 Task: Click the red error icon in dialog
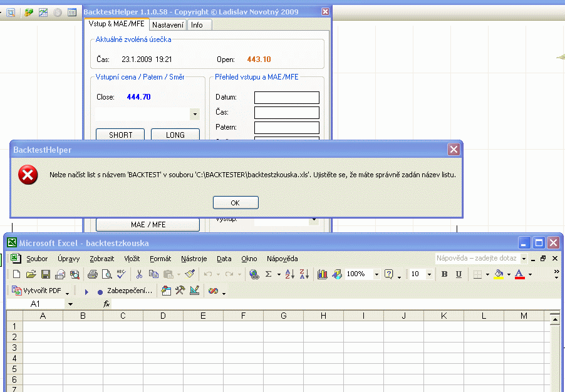pyautogui.click(x=28, y=175)
